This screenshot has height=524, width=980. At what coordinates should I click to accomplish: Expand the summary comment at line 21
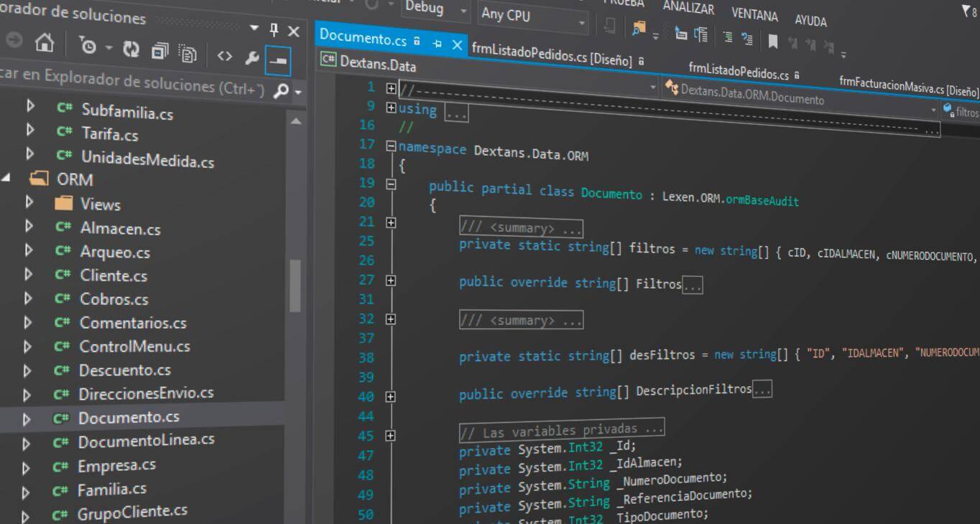(x=391, y=223)
